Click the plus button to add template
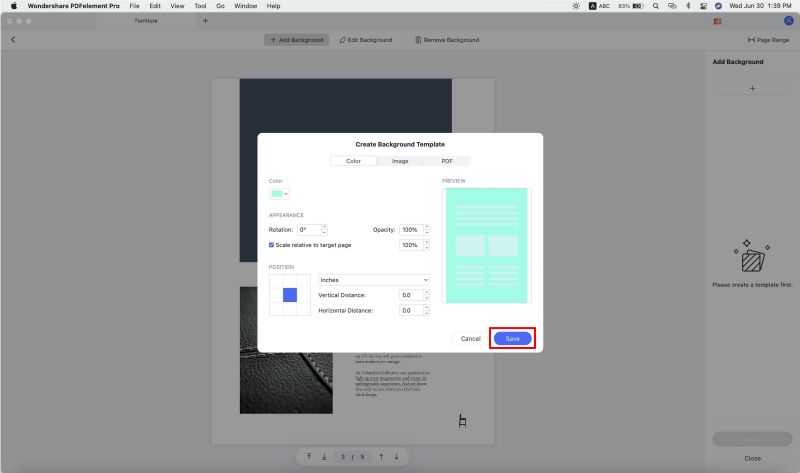800x473 pixels. [752, 88]
